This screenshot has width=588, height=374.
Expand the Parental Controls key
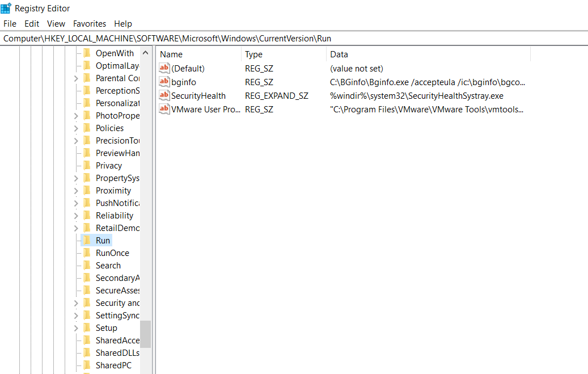pos(76,78)
